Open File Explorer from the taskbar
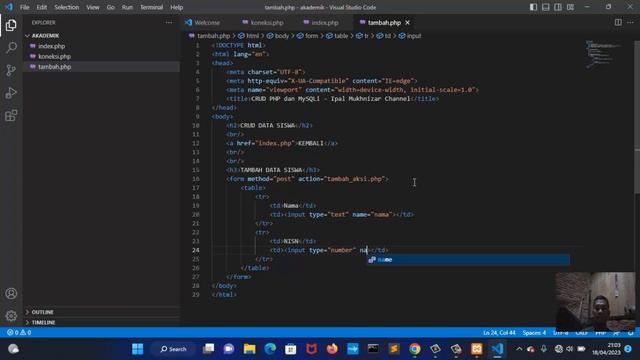The image size is (640, 360). 249,349
